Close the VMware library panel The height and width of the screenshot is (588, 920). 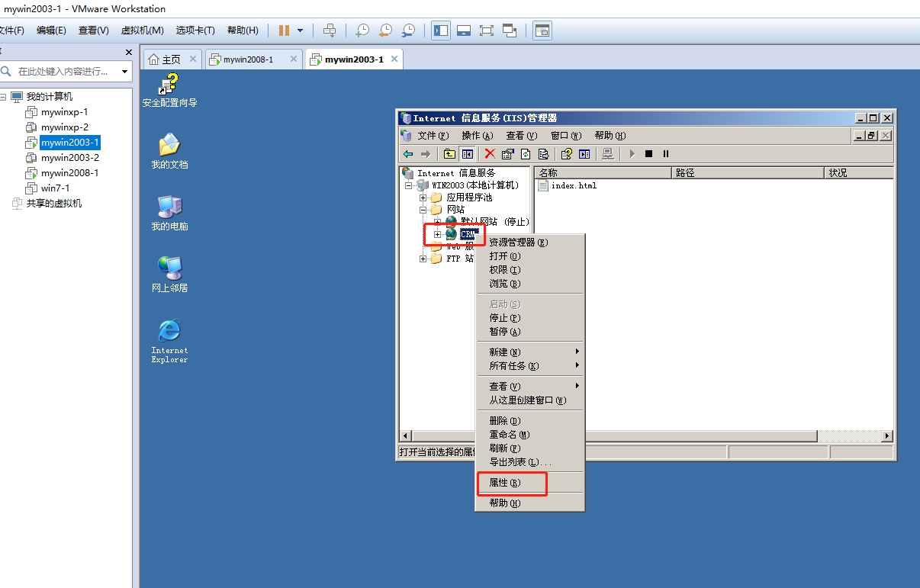(129, 52)
